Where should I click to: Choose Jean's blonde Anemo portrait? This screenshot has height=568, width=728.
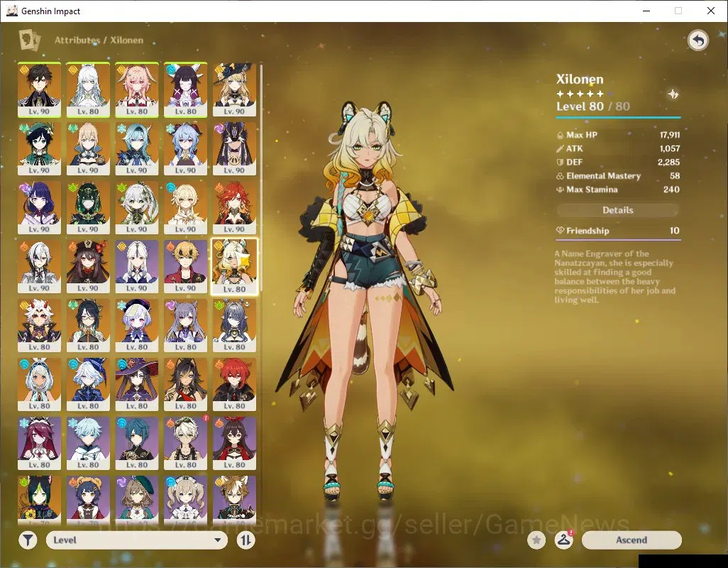pyautogui.click(x=88, y=148)
